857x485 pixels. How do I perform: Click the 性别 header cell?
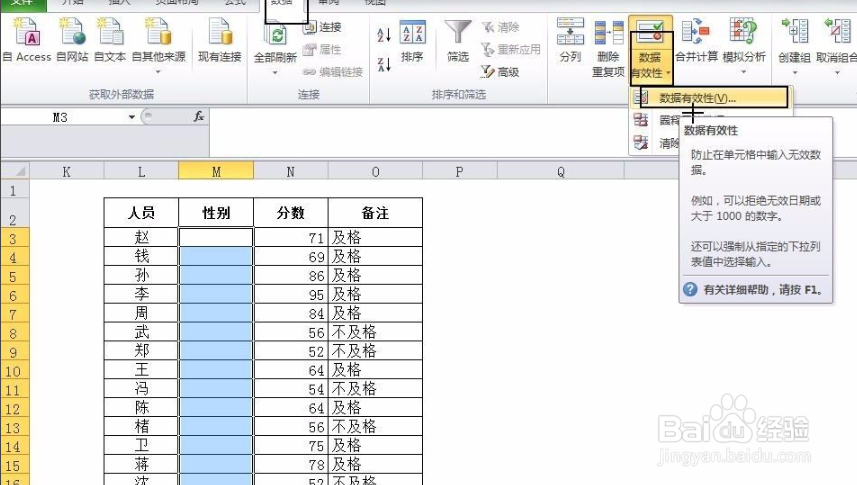click(x=216, y=213)
